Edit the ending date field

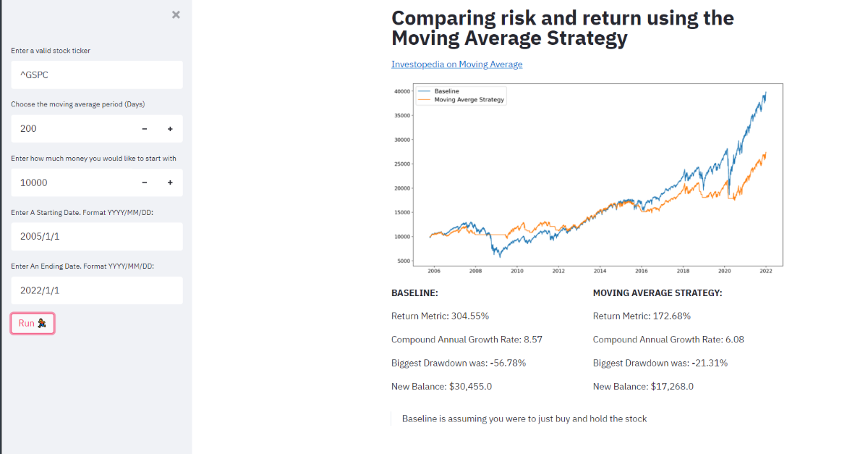(x=96, y=290)
